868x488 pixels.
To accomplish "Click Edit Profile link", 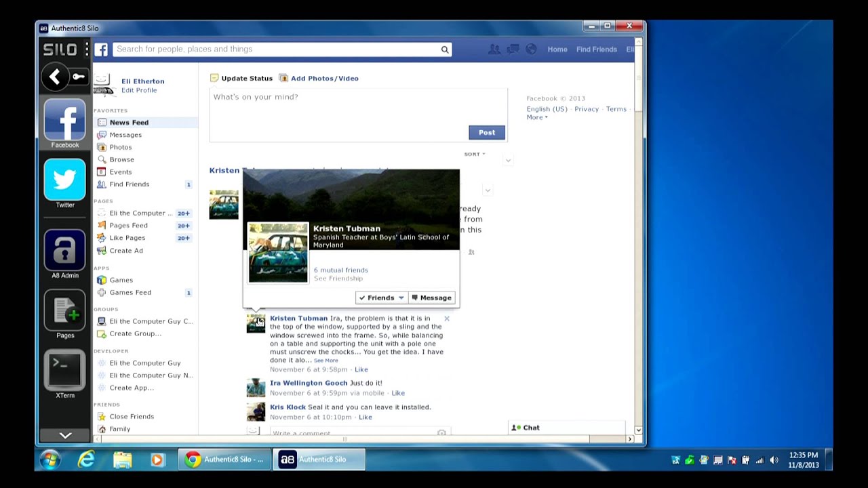I will click(139, 90).
